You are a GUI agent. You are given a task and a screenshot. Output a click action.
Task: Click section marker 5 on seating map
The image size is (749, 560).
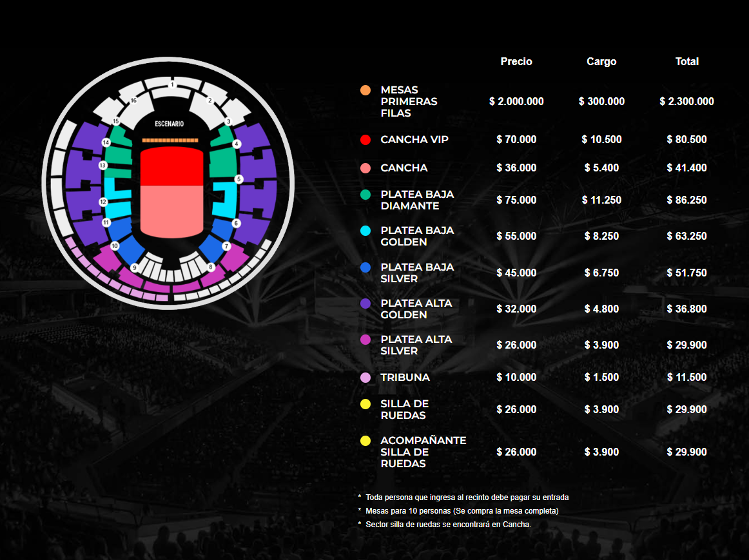pyautogui.click(x=238, y=179)
